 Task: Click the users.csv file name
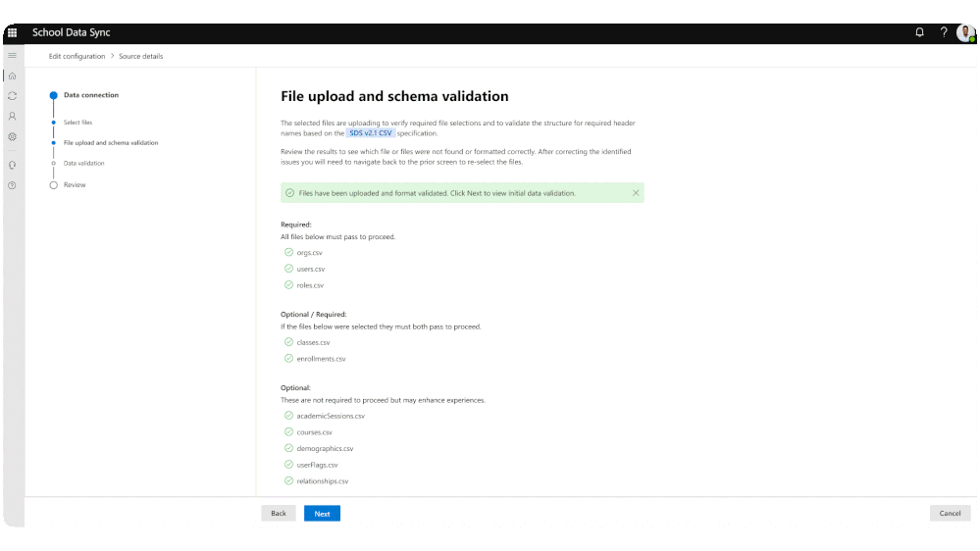tap(311, 270)
